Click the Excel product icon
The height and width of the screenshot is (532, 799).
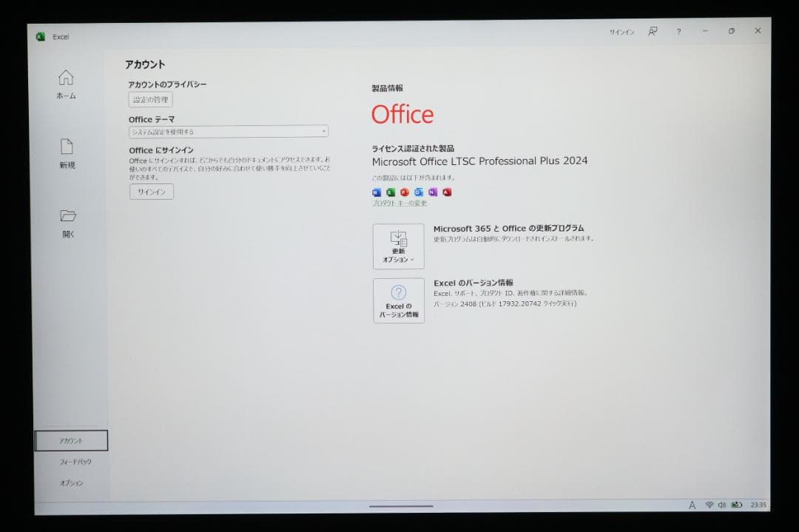(x=391, y=192)
